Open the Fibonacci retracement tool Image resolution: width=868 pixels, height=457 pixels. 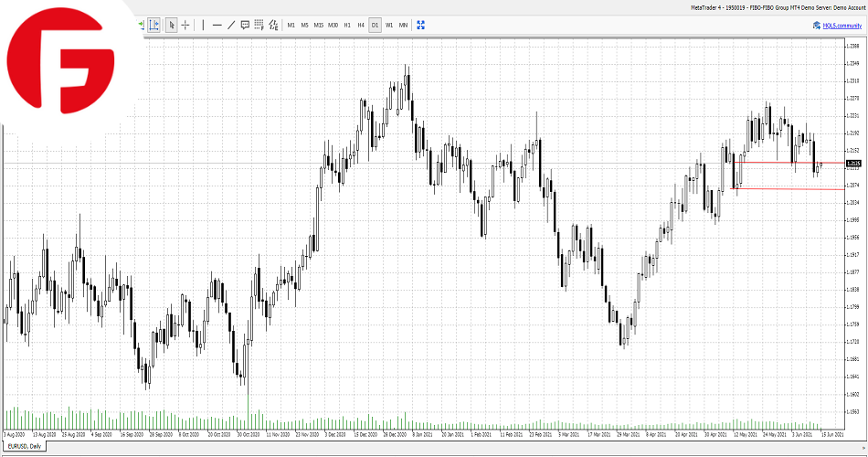pos(259,25)
